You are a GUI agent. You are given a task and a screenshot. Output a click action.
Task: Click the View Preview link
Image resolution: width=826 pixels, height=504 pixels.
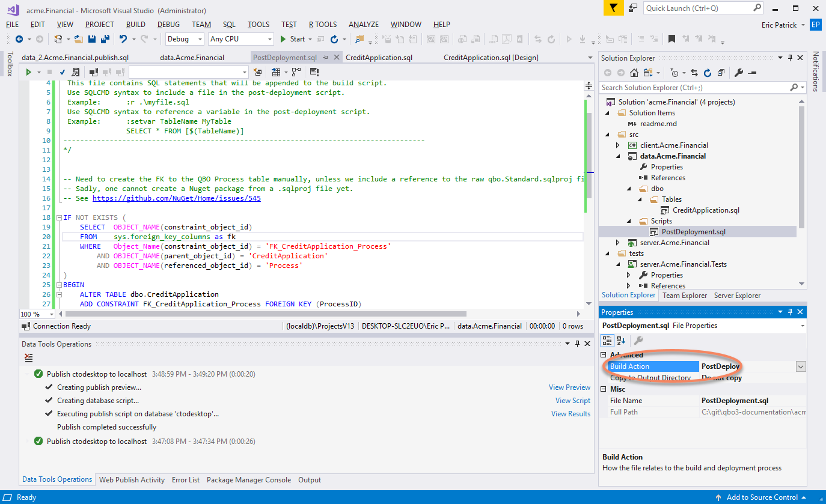click(569, 387)
